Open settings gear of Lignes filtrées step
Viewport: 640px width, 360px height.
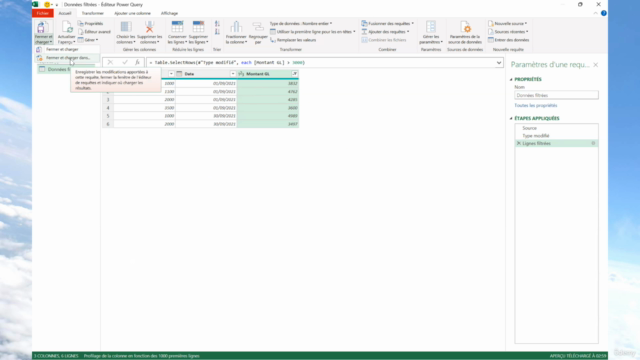pyautogui.click(x=593, y=143)
